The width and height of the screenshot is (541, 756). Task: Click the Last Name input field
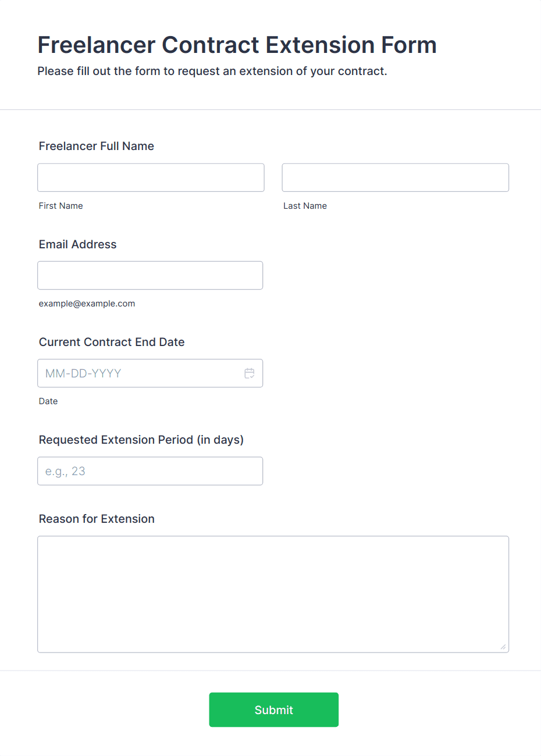(x=396, y=177)
